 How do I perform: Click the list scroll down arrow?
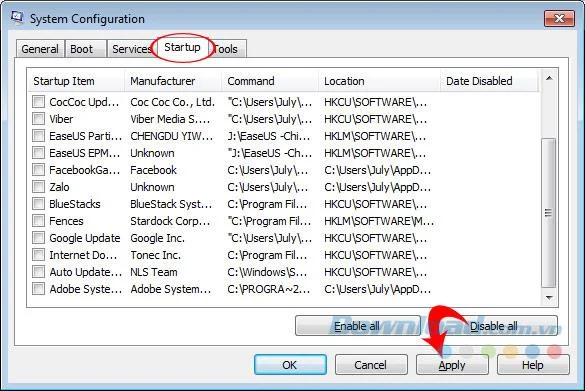tap(549, 298)
